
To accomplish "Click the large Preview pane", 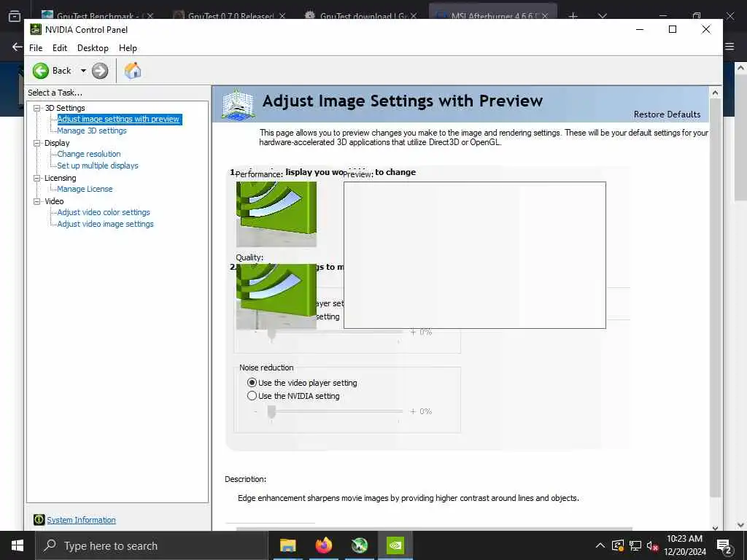I will (475, 255).
